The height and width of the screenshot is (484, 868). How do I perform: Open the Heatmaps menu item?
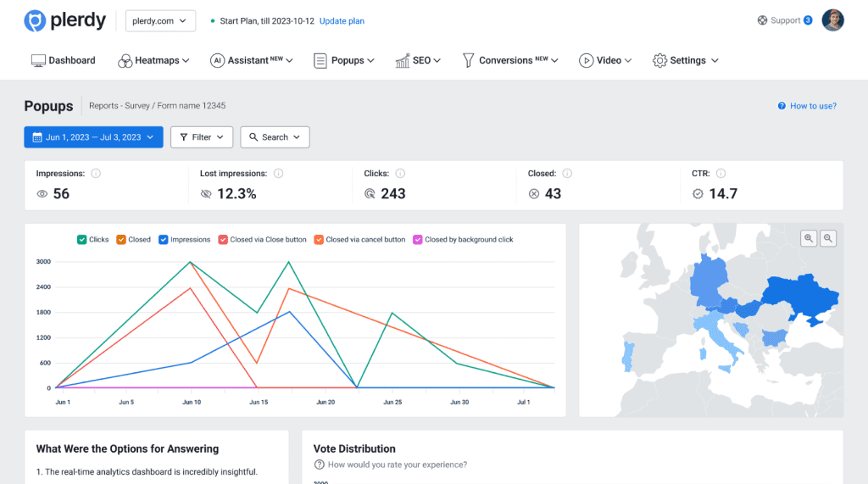click(153, 60)
